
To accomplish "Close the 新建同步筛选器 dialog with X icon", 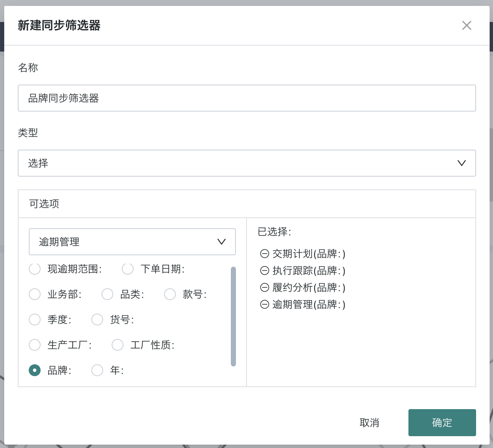I will 466,25.
